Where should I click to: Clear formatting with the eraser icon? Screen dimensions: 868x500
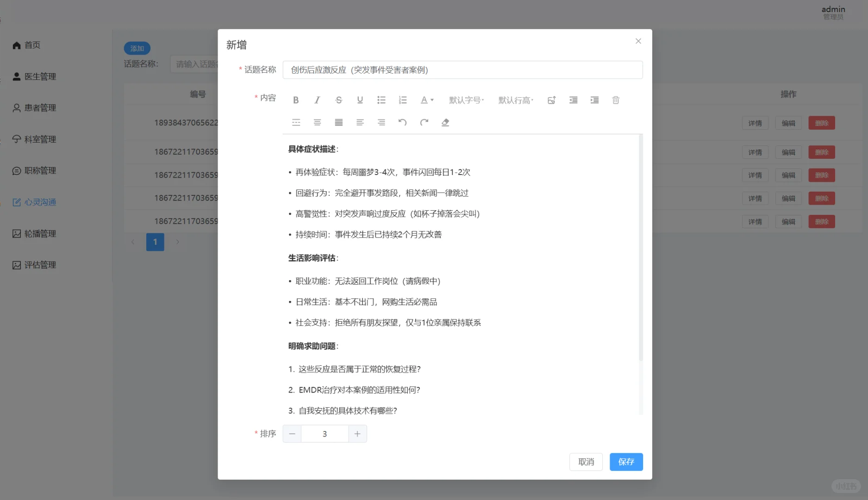click(x=445, y=122)
